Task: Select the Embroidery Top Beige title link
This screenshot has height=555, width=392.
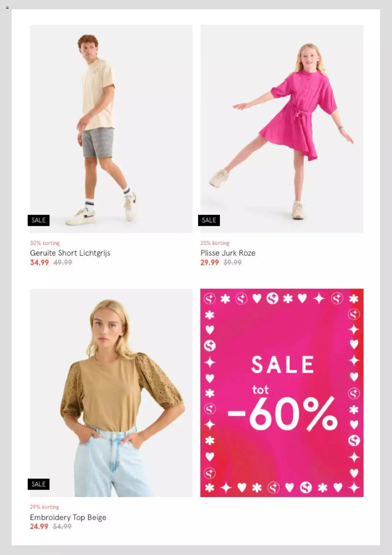Action: 68,517
